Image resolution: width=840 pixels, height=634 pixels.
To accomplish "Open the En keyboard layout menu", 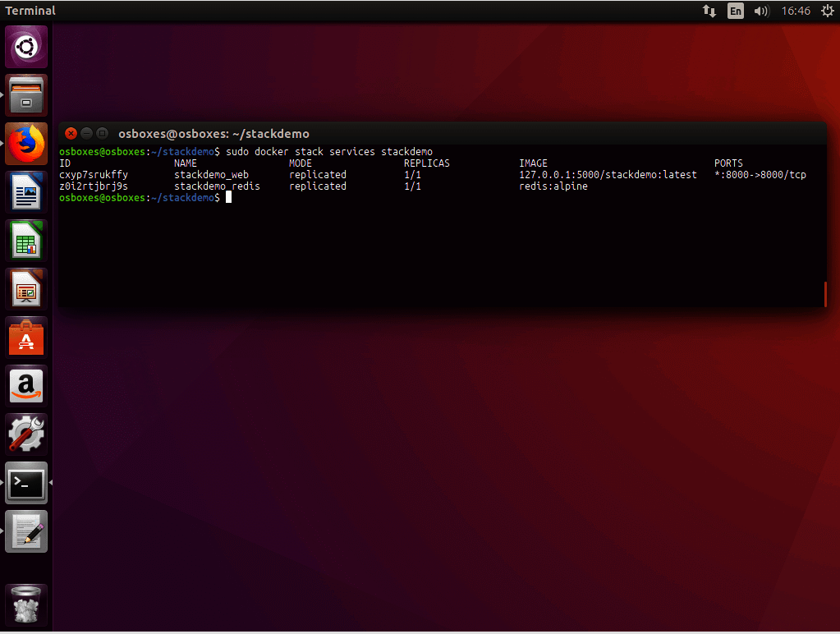I will click(736, 11).
